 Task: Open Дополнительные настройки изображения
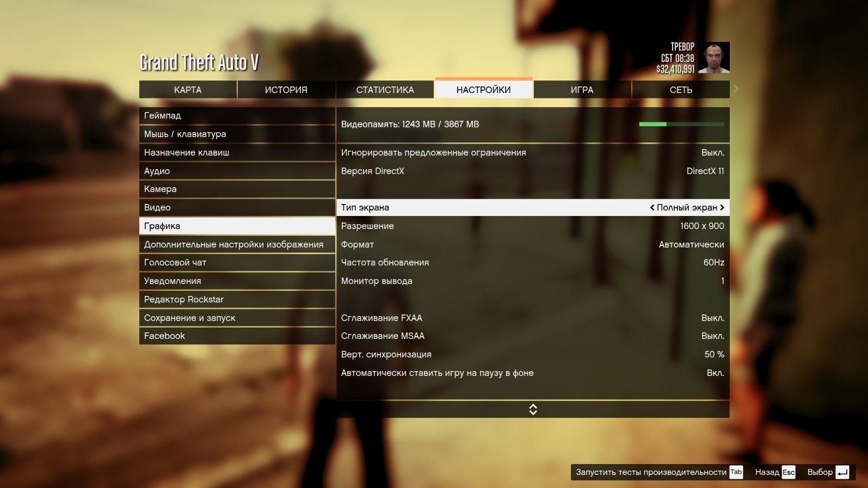click(237, 244)
